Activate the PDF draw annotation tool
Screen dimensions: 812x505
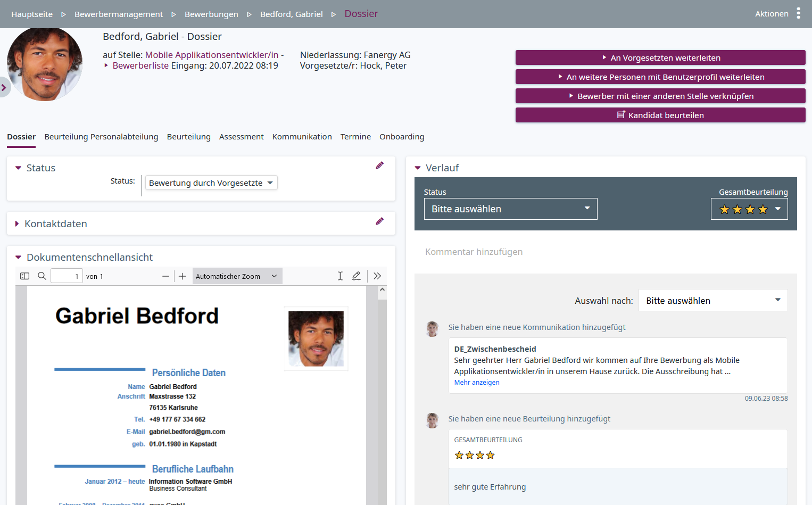coord(357,276)
